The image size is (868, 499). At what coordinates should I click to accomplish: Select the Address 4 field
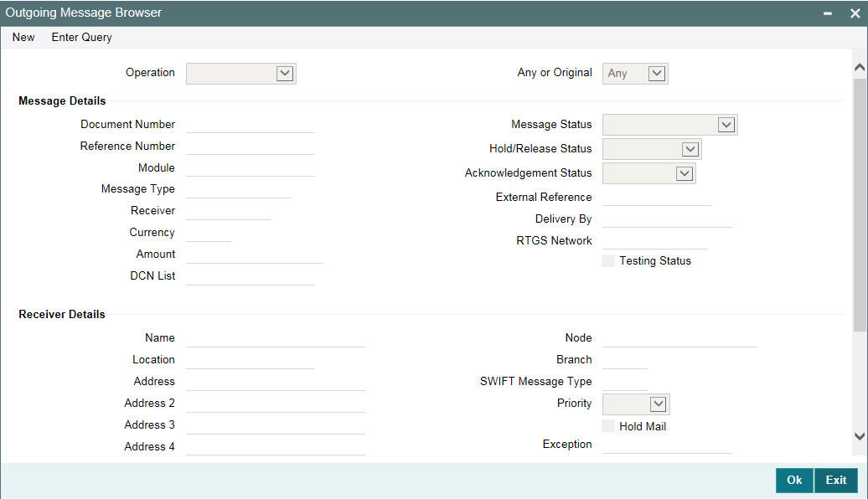click(x=276, y=447)
